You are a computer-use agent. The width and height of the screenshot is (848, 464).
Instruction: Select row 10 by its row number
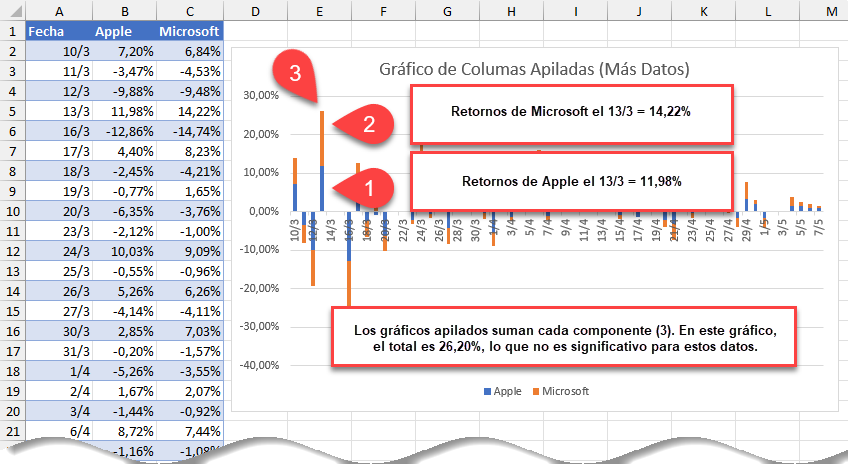click(x=12, y=211)
